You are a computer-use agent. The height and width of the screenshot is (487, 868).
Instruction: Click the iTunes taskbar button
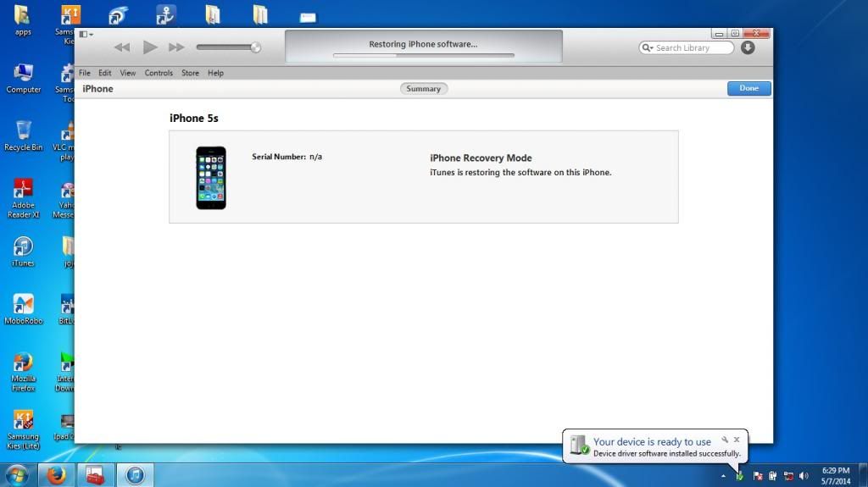click(135, 475)
